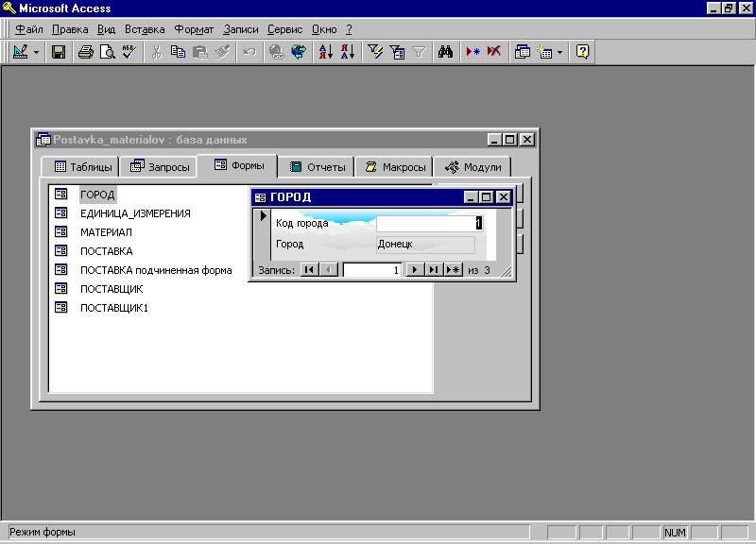
Task: Select the ЕДИНИЦА_ИЗМЕРЕНИЯ form
Action: [x=135, y=213]
